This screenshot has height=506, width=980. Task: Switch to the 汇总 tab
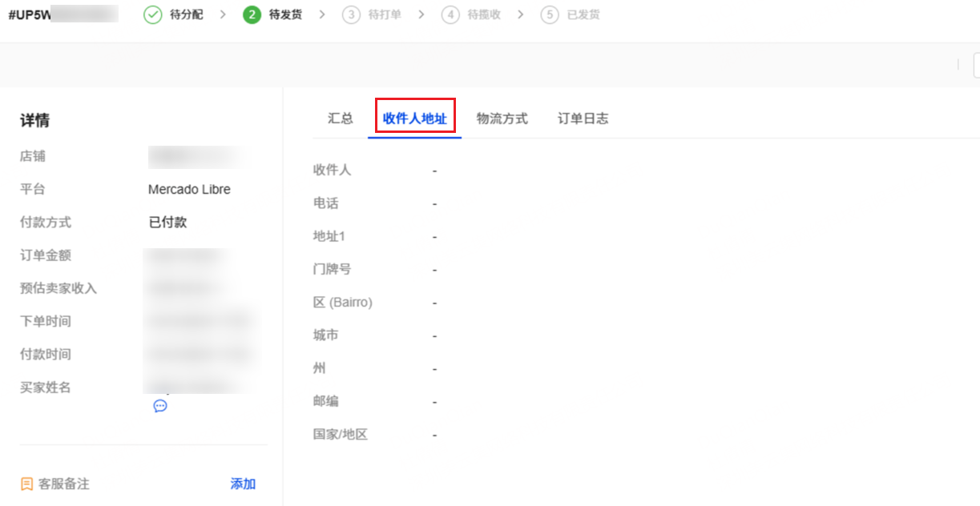tap(341, 118)
